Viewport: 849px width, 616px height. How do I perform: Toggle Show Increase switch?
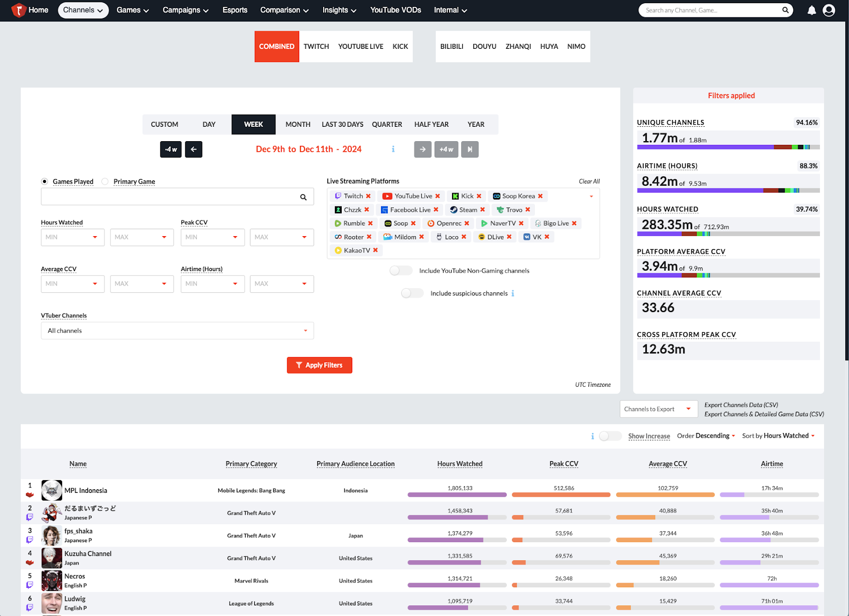[x=610, y=436]
